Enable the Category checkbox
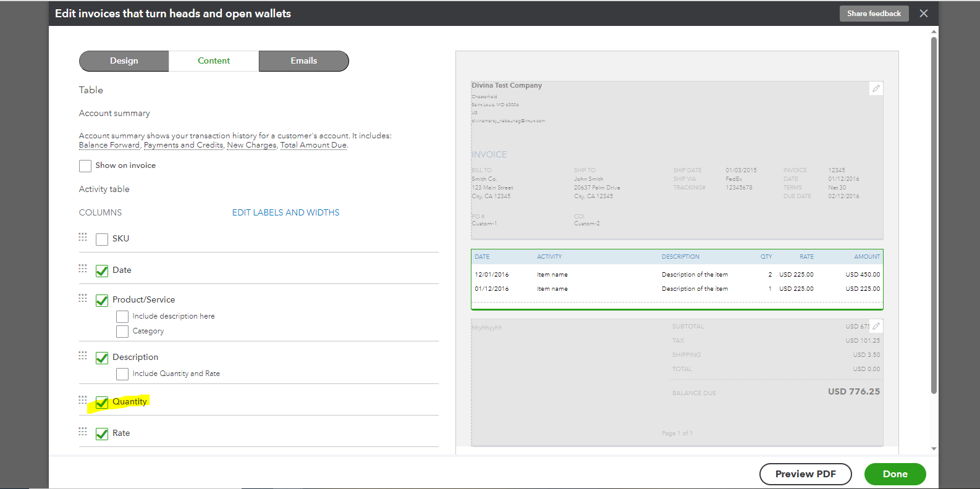Screen dimensions: 980x489 [122, 332]
